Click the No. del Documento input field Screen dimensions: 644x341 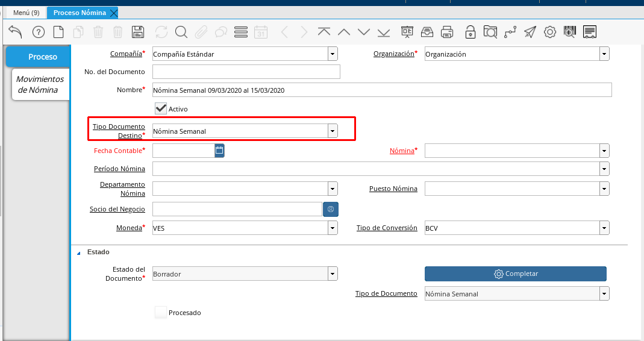pos(246,72)
